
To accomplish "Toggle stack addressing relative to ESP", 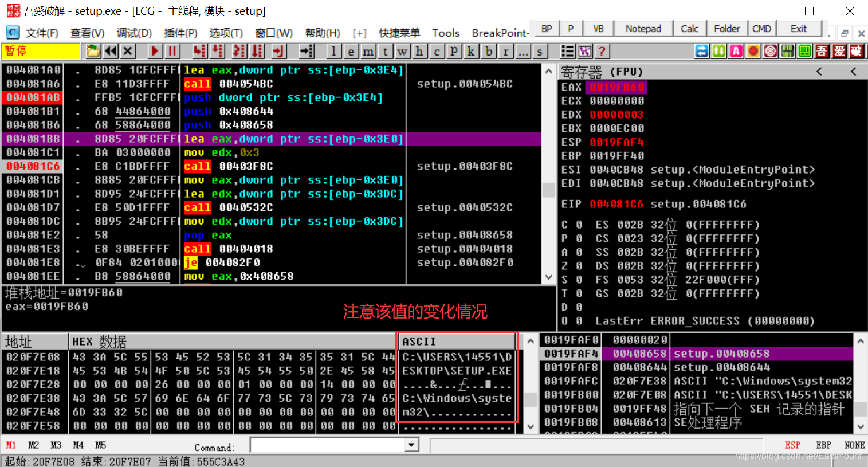I will [792, 445].
